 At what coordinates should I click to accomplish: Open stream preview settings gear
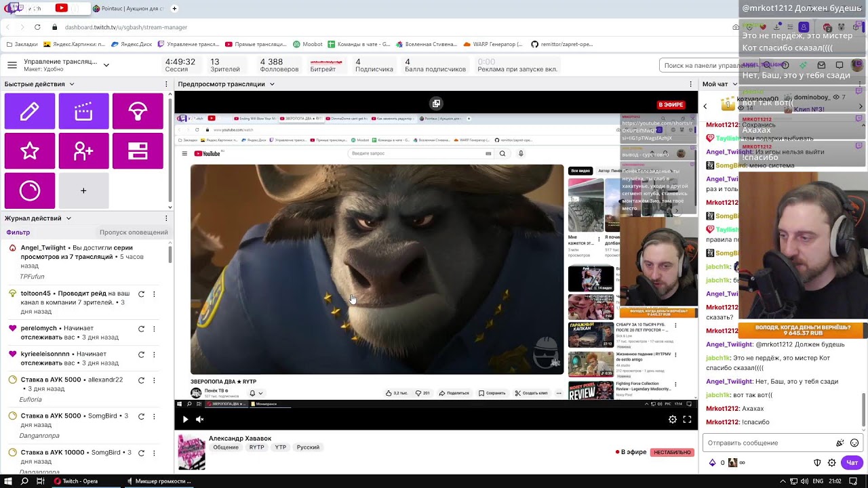coord(673,420)
